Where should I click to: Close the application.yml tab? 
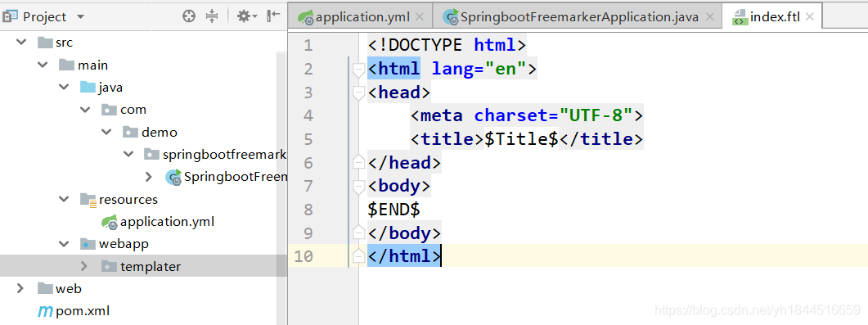[420, 17]
